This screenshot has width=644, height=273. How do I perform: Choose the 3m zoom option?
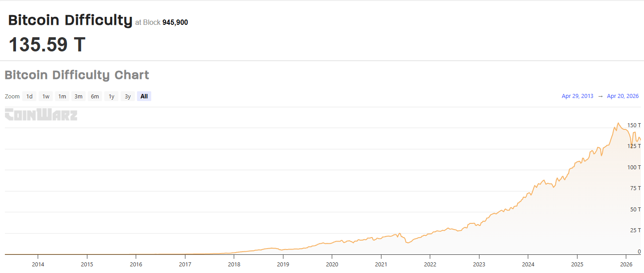click(x=79, y=96)
